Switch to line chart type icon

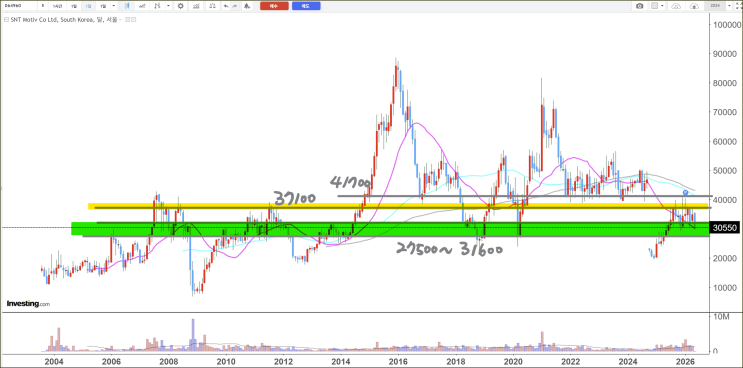[x=142, y=6]
